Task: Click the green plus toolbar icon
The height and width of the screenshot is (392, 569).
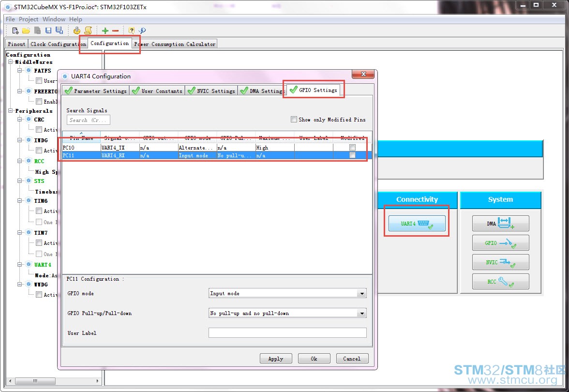Action: [x=105, y=30]
